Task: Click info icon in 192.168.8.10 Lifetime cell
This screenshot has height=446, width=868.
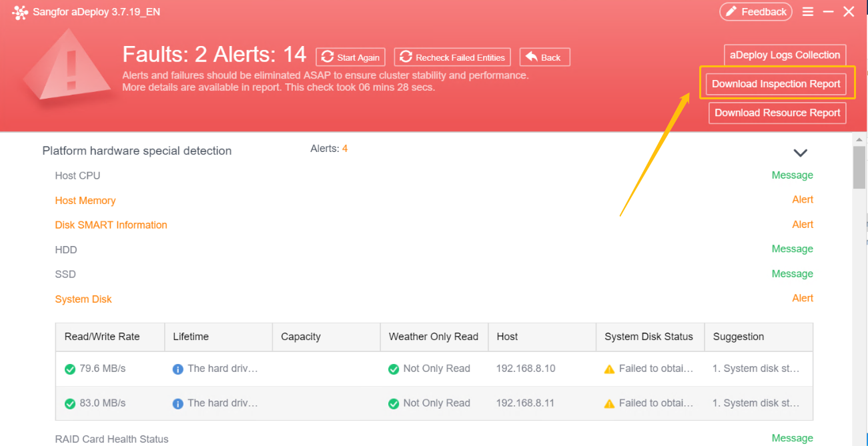Action: pos(178,369)
